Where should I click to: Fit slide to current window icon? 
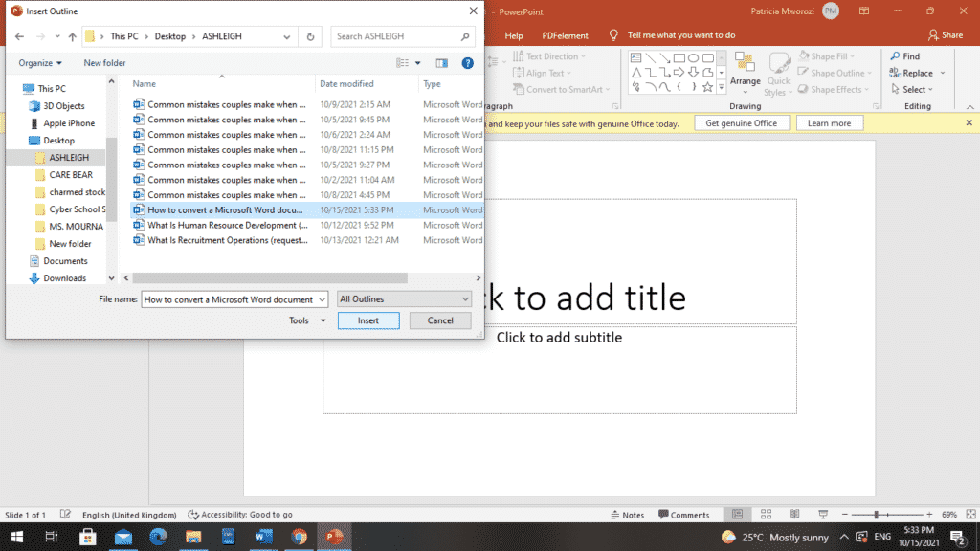pos(970,514)
